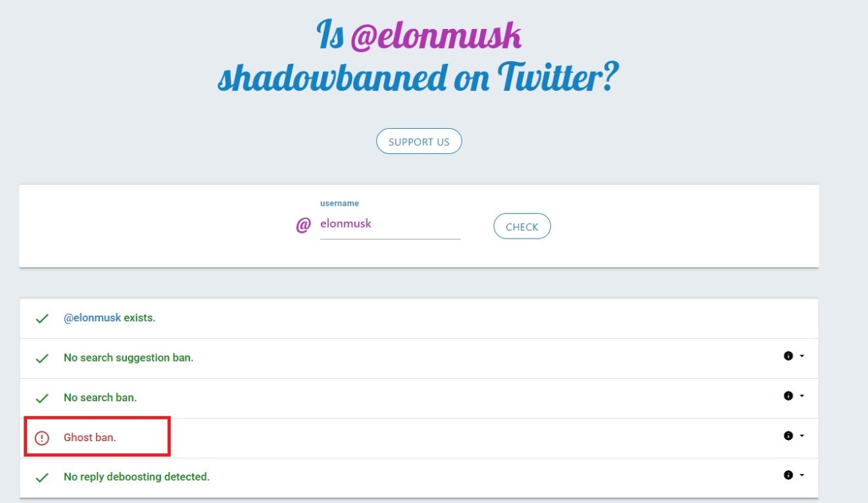This screenshot has width=868, height=503.
Task: Show info icon details for Ghost ban row
Action: tap(788, 435)
